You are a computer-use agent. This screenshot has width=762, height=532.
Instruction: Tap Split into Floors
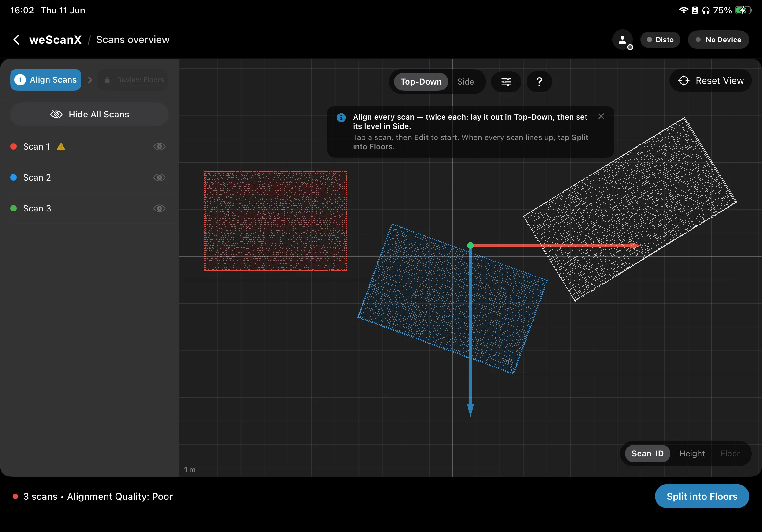702,496
